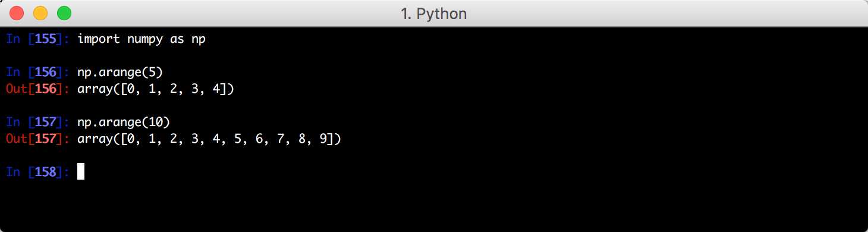The width and height of the screenshot is (868, 232).
Task: Click the 'Out[156]' output label
Action: point(38,89)
